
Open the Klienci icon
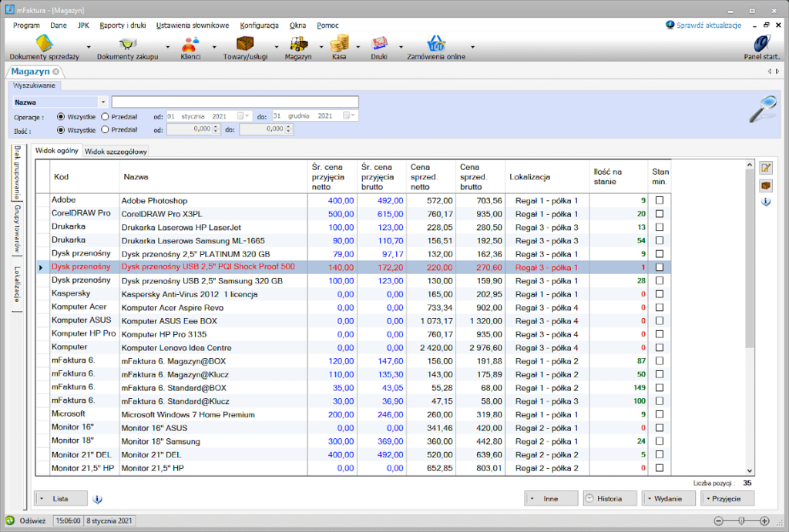[x=190, y=44]
